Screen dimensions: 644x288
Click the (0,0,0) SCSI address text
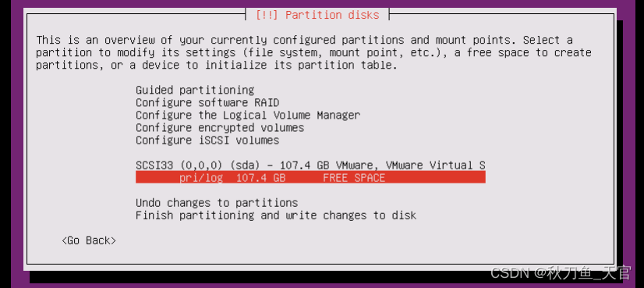(201, 165)
